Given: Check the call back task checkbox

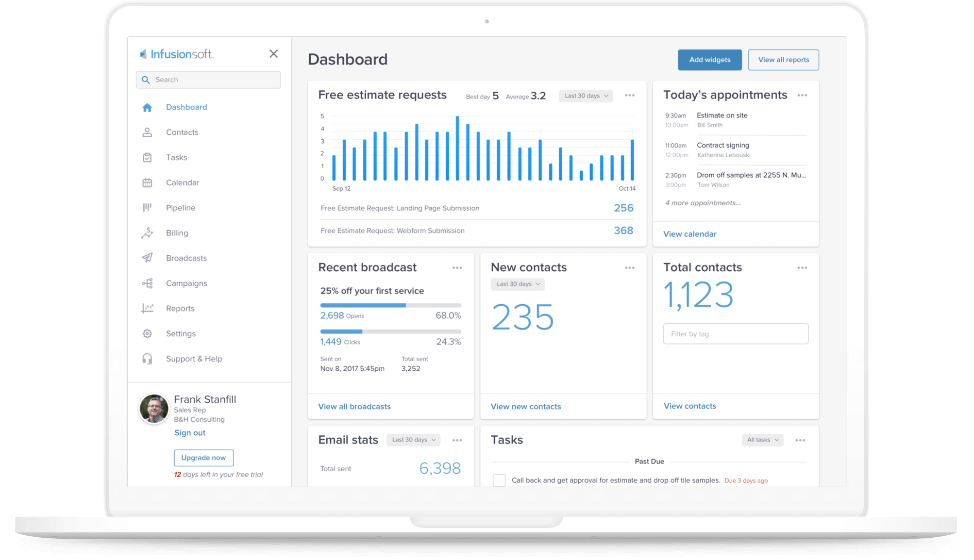Looking at the screenshot, I should (x=499, y=480).
